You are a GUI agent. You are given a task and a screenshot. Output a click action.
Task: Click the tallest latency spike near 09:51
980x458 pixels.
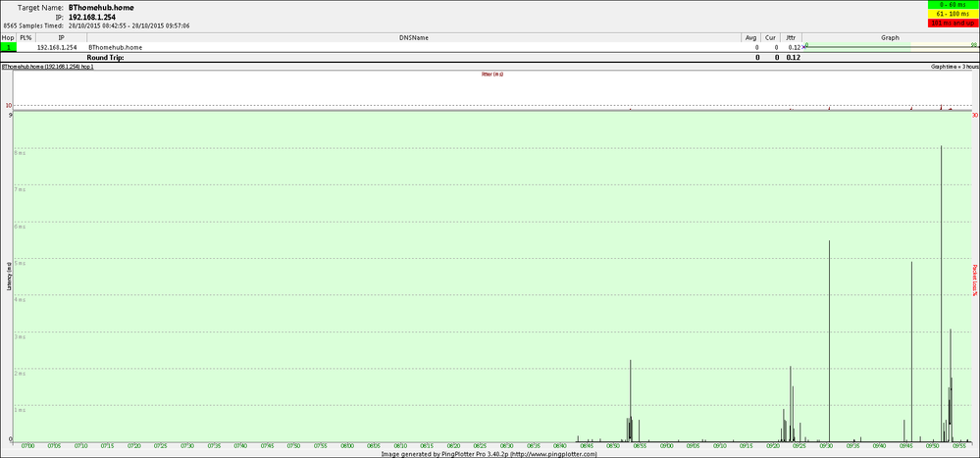(x=941, y=293)
